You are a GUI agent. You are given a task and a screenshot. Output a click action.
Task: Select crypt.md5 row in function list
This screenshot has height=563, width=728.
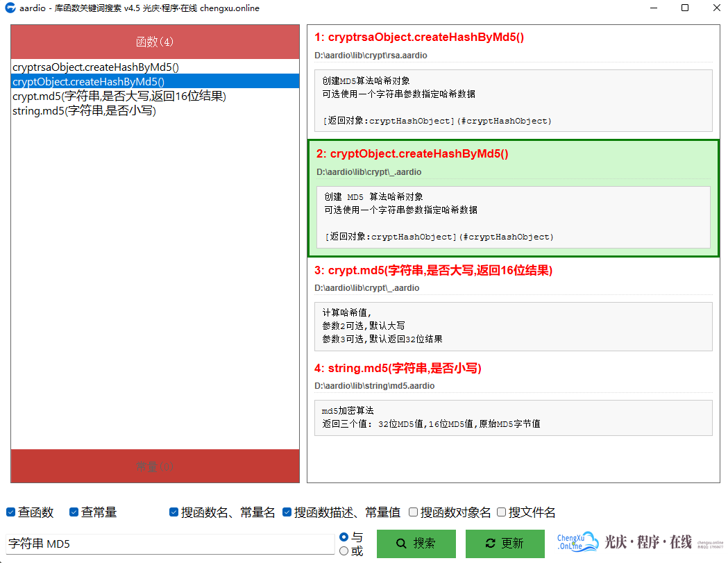(x=155, y=96)
